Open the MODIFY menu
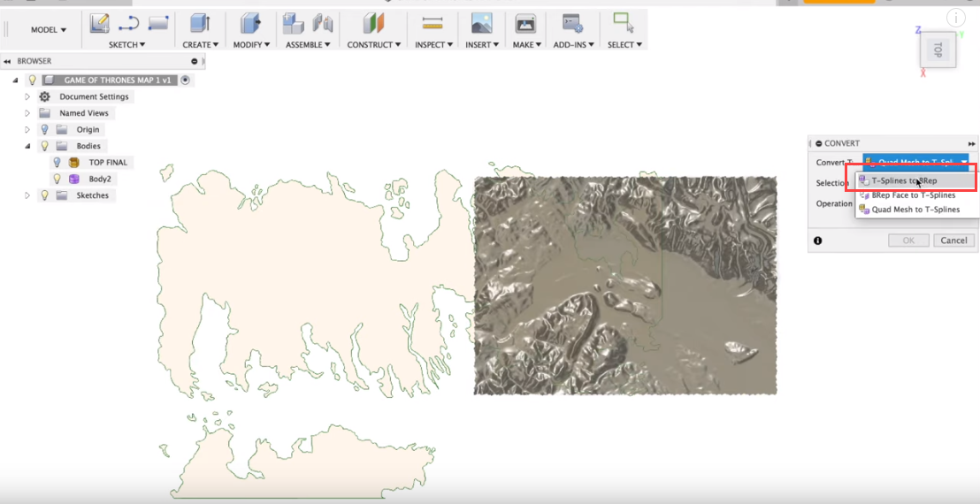The height and width of the screenshot is (504, 980). 251,45
